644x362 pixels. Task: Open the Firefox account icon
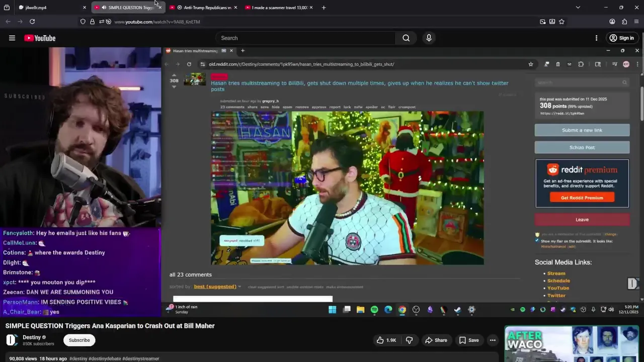tap(612, 22)
